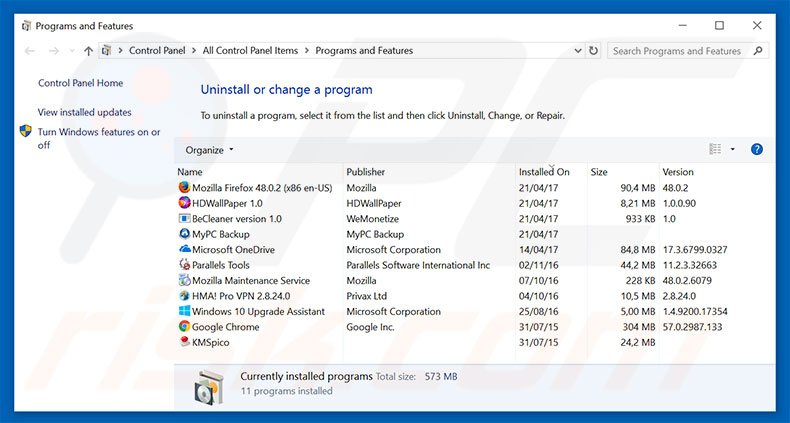Select the Google Chrome entry name

pos(226,327)
